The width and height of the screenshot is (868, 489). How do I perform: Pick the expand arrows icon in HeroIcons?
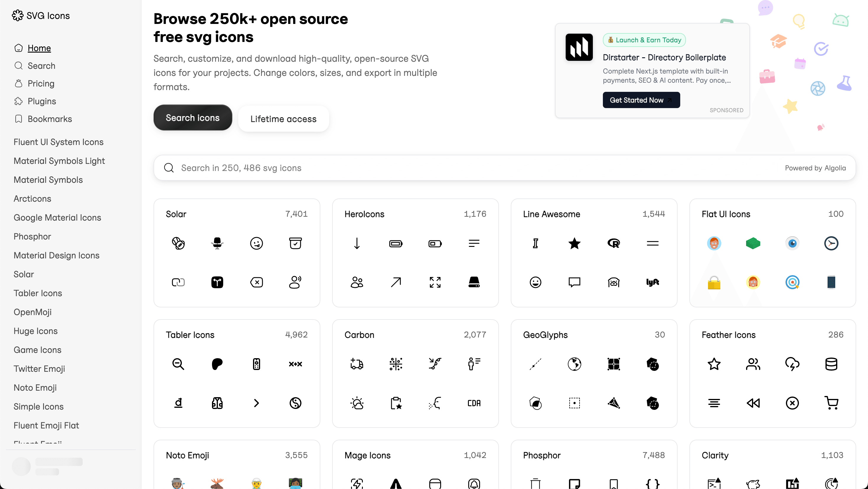point(435,282)
